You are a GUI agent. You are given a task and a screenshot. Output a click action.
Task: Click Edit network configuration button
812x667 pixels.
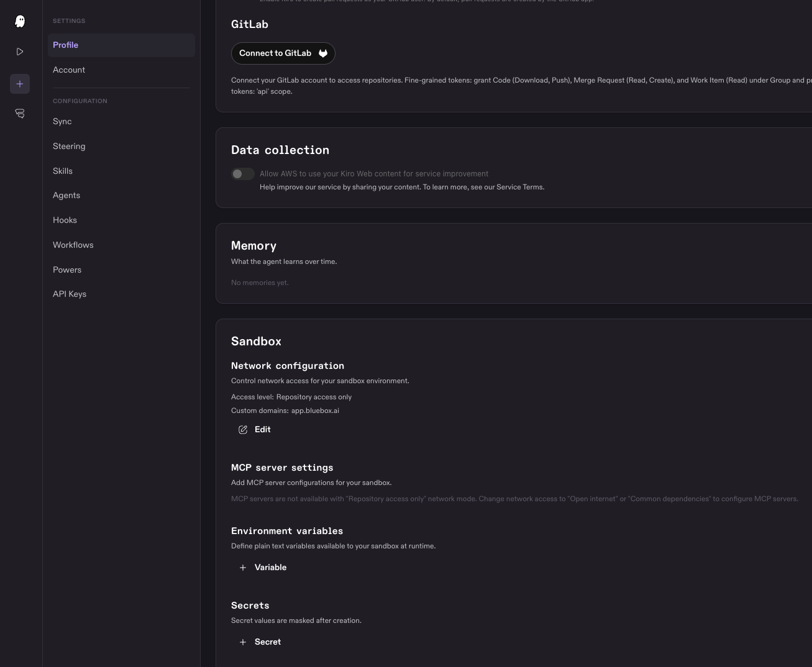pos(255,430)
